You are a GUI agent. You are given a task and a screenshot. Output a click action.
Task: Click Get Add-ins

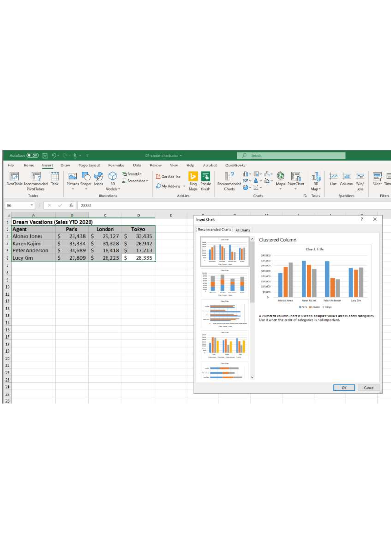click(168, 177)
